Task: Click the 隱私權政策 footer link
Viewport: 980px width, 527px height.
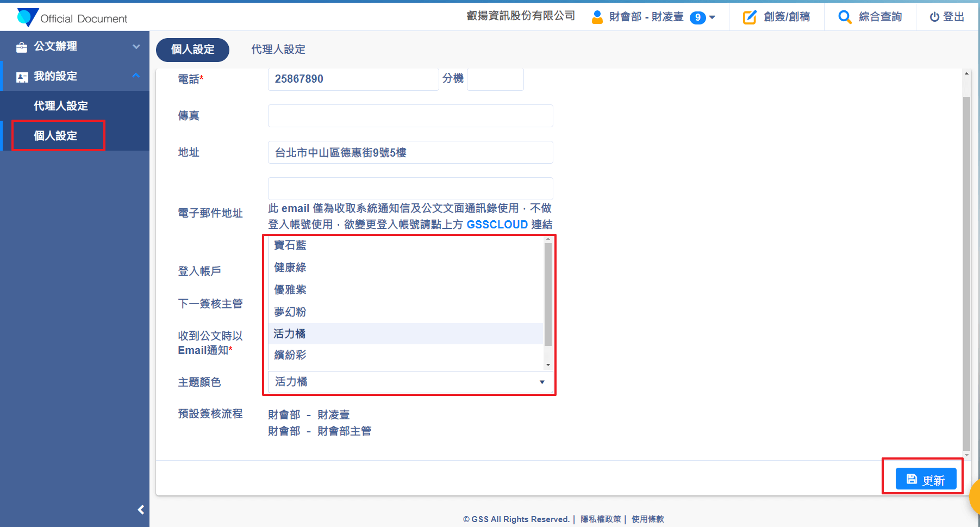Action: point(600,519)
